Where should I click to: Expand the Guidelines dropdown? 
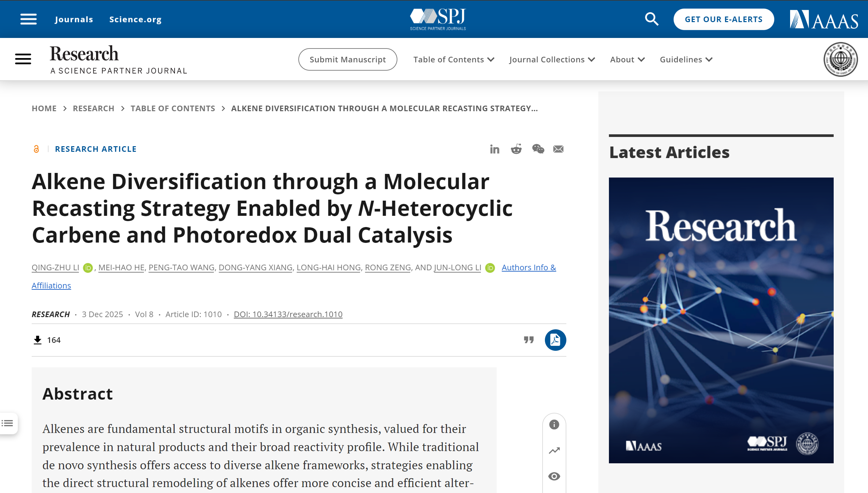point(686,60)
